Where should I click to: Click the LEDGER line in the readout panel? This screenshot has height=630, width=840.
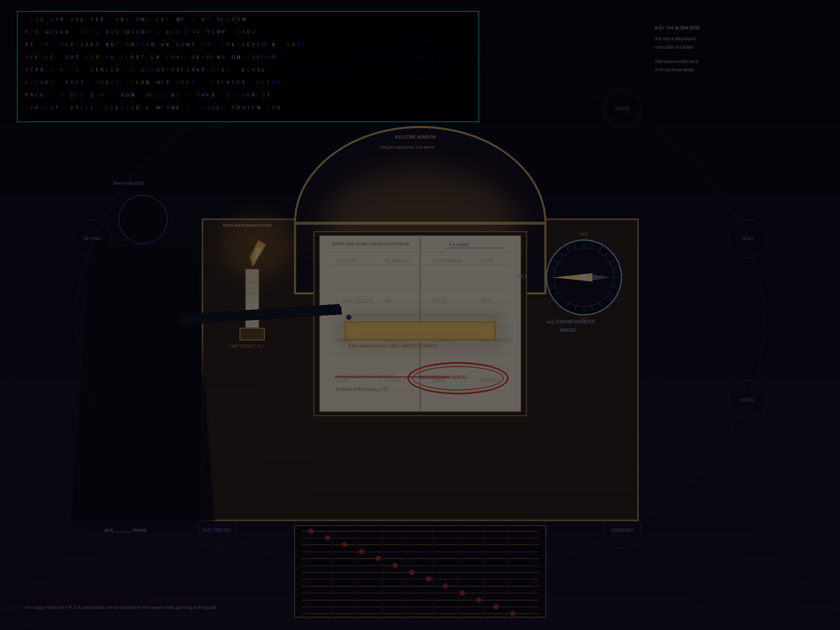[153, 82]
